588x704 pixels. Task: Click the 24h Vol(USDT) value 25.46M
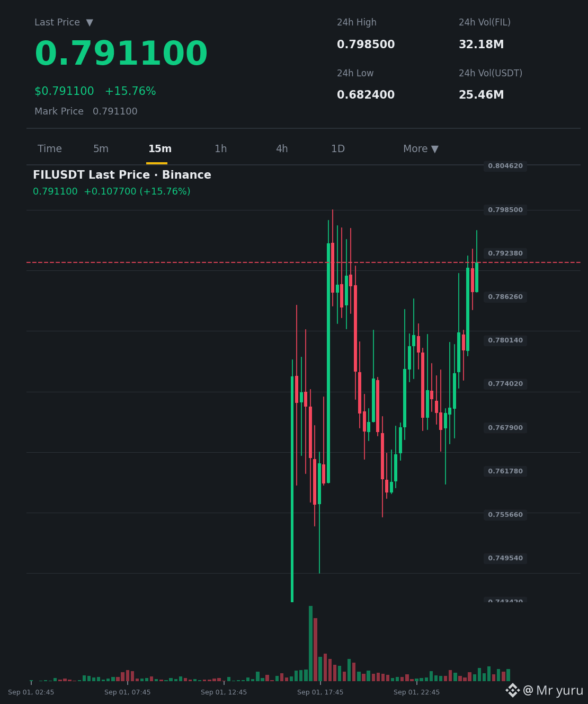point(481,95)
